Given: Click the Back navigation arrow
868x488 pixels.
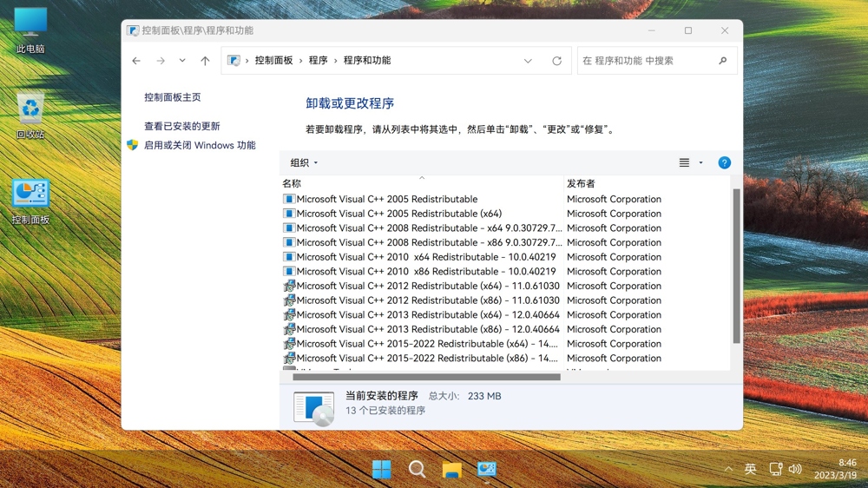Looking at the screenshot, I should 136,61.
